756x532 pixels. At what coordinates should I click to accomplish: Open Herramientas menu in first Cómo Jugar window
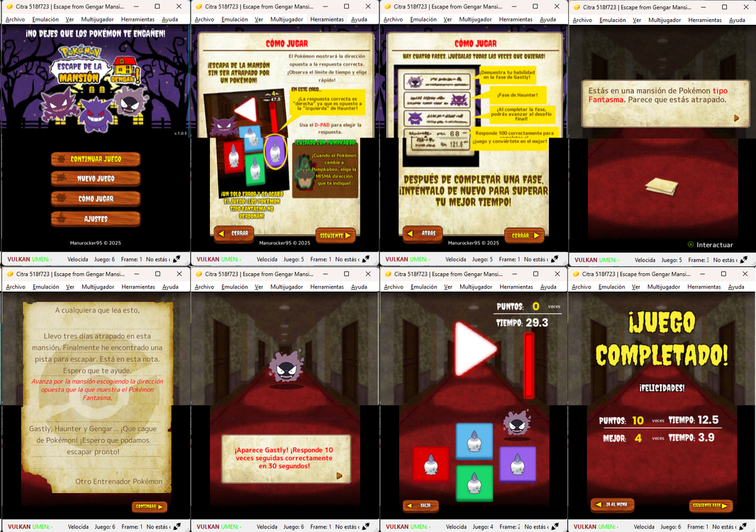coord(327,19)
